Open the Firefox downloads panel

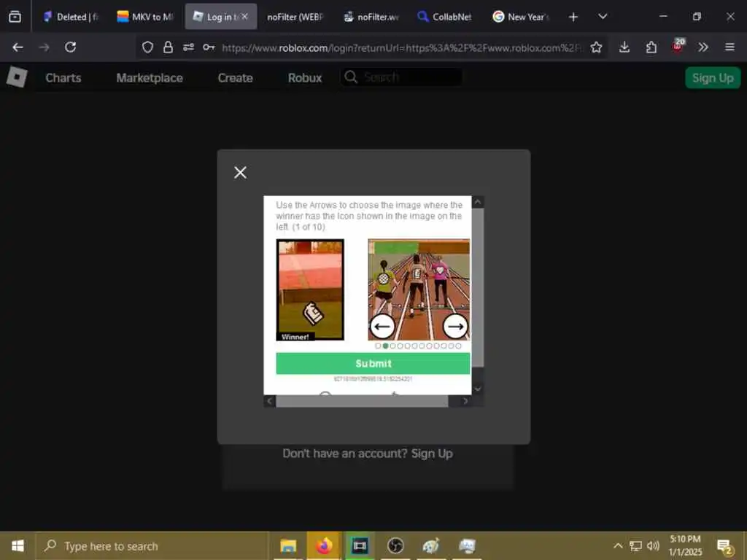tap(624, 47)
